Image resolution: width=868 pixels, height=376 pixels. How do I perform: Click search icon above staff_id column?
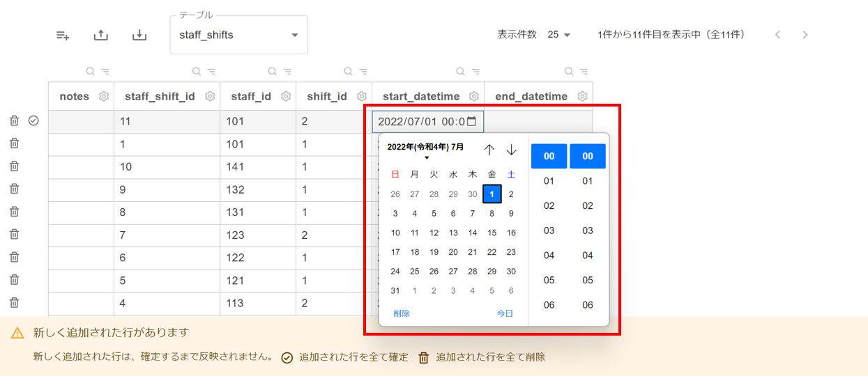(272, 71)
